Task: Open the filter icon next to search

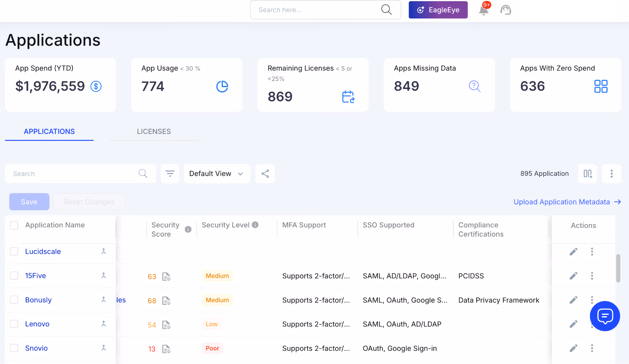Action: coord(170,174)
